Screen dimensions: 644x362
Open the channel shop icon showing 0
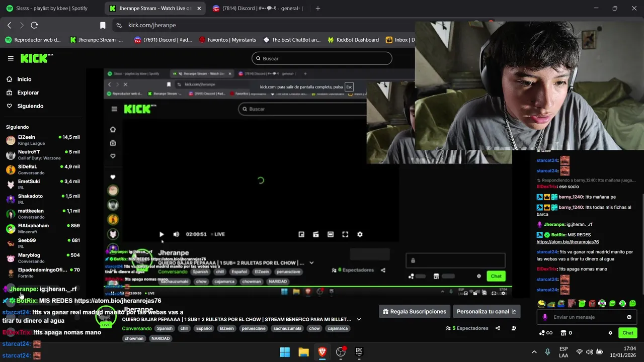[566, 333]
